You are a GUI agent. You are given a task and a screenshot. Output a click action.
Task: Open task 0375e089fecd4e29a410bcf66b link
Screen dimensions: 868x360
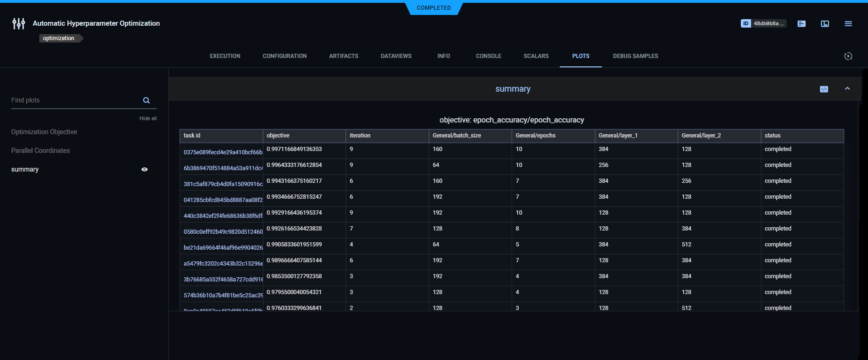(x=223, y=152)
